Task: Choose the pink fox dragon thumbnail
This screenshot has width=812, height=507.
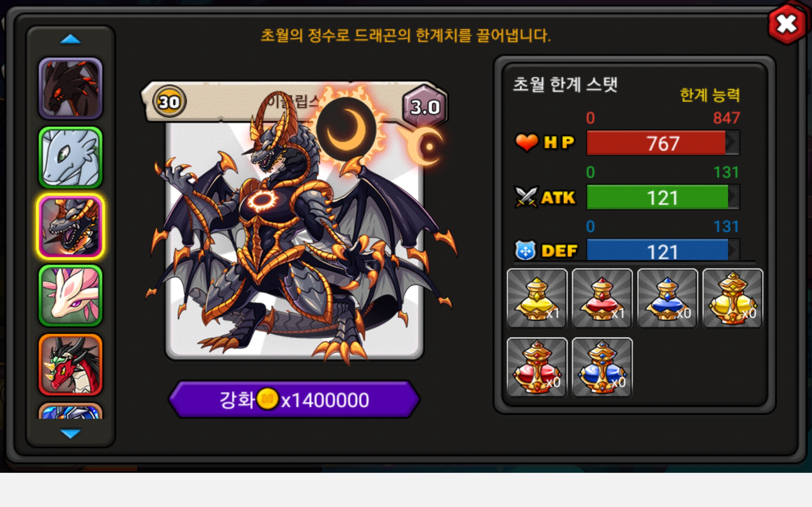Action: 70,295
